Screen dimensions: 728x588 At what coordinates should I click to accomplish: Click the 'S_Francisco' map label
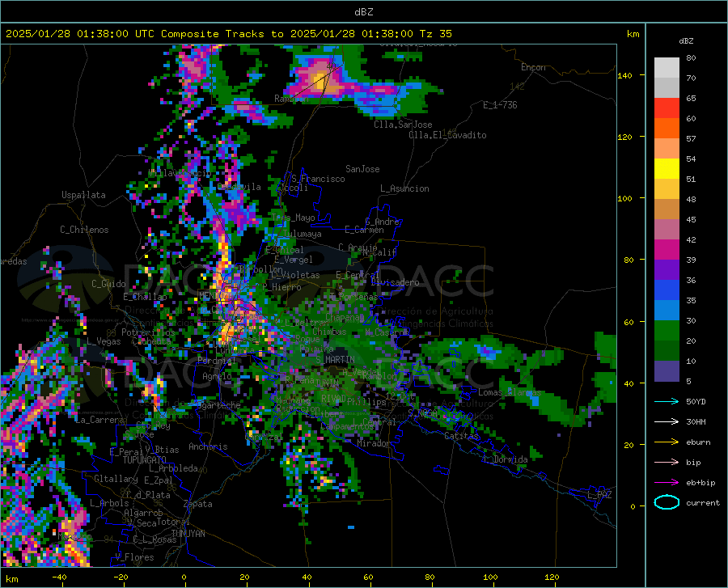[x=318, y=179]
